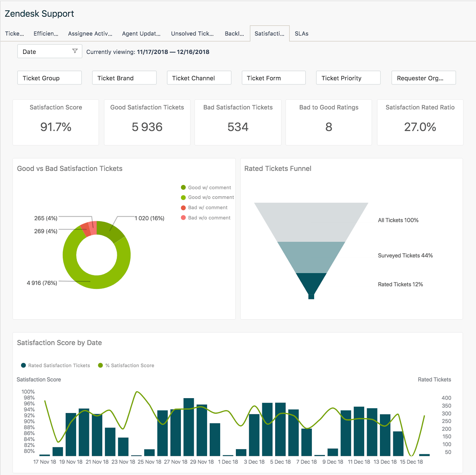This screenshot has width=476, height=475.
Task: Click the 4 916 (76%) donut label
Action: pyautogui.click(x=42, y=283)
